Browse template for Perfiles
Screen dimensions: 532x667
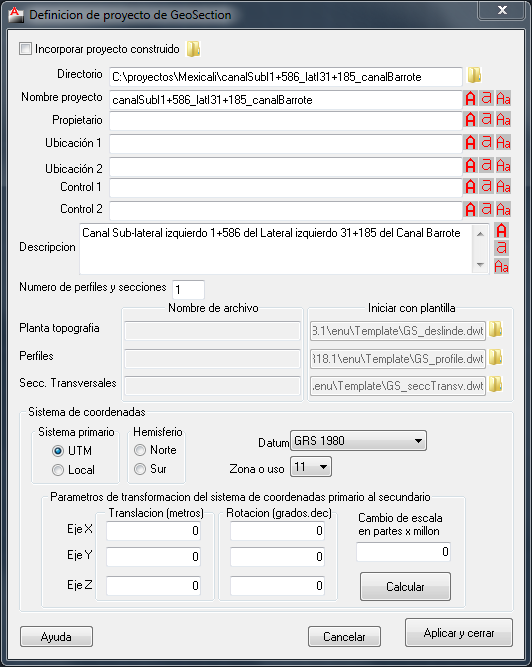coord(495,358)
